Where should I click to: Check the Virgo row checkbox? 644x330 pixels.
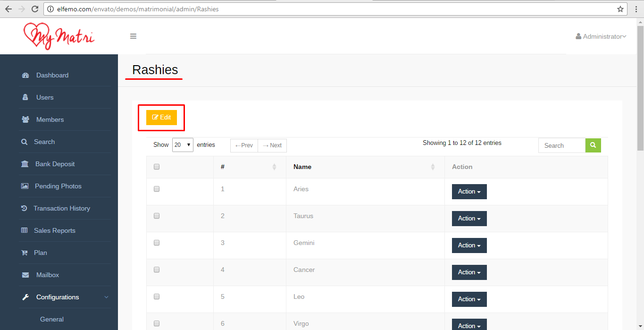click(x=157, y=323)
